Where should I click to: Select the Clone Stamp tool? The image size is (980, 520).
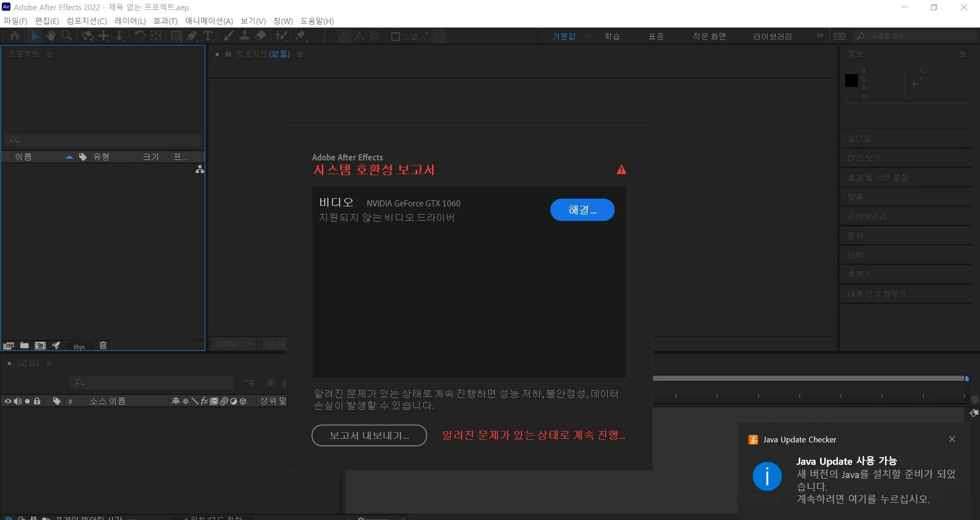coord(245,36)
